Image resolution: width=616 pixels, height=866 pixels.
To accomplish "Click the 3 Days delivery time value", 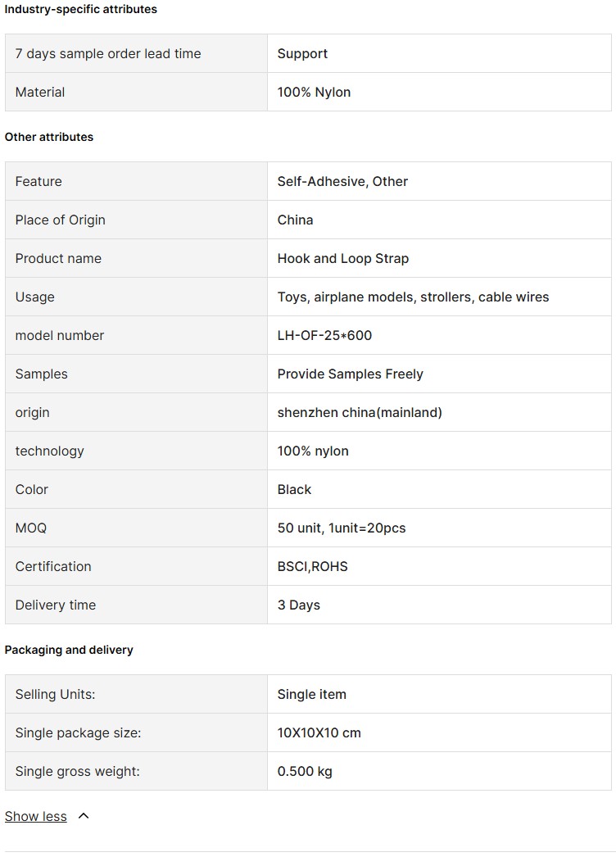I will click(x=299, y=605).
